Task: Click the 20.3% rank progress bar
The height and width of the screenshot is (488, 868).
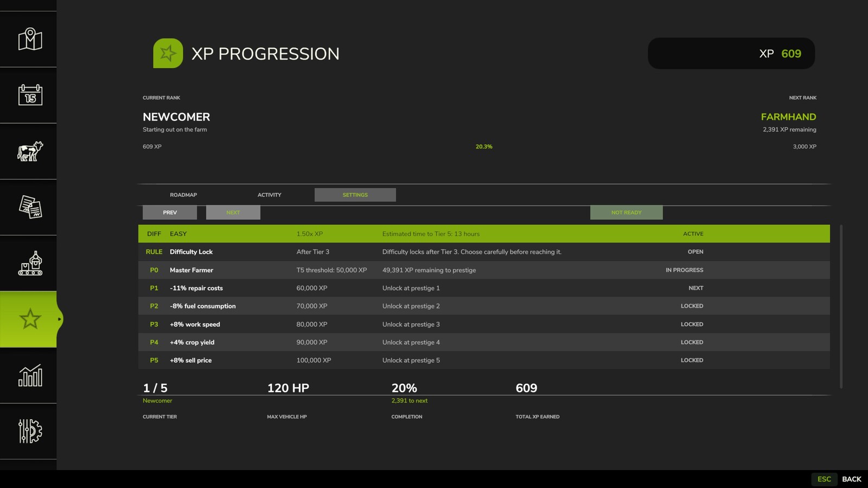Action: coord(484,146)
